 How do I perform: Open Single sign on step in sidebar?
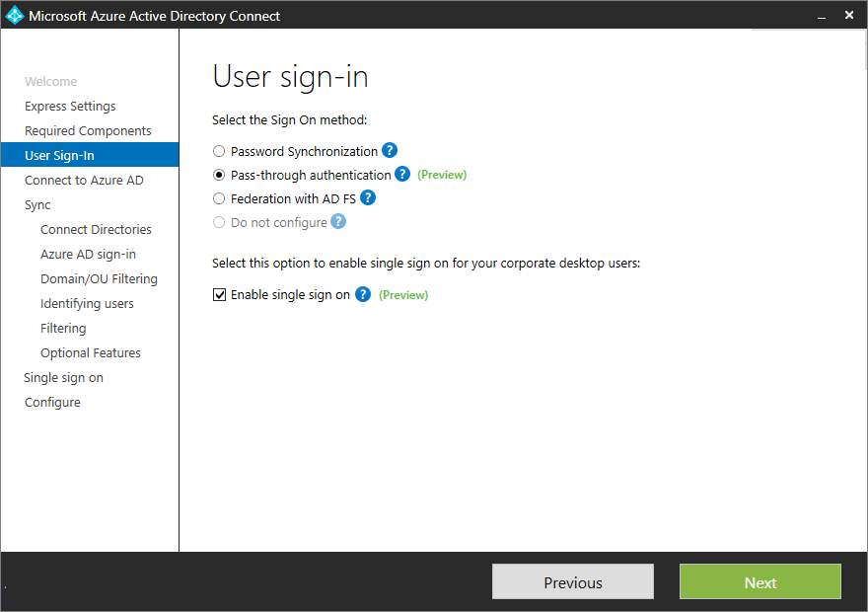[x=64, y=378]
